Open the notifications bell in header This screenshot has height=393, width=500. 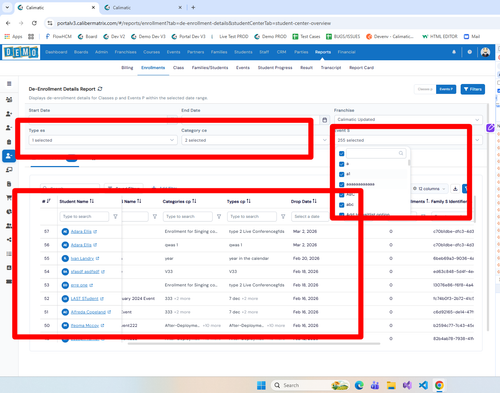coord(454,52)
